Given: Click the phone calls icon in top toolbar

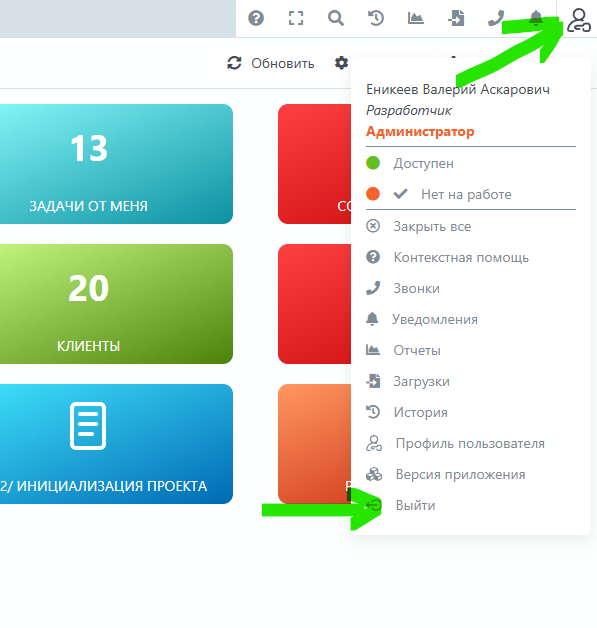Looking at the screenshot, I should pos(496,18).
